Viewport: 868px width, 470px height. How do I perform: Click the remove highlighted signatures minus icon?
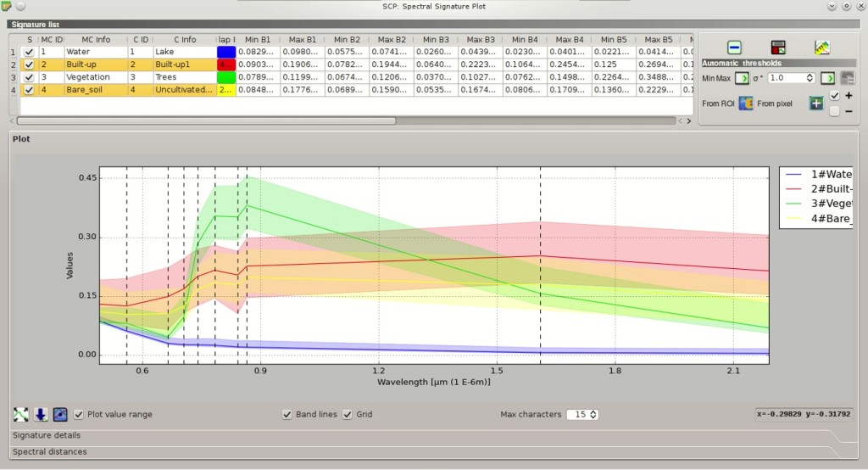tap(734, 48)
